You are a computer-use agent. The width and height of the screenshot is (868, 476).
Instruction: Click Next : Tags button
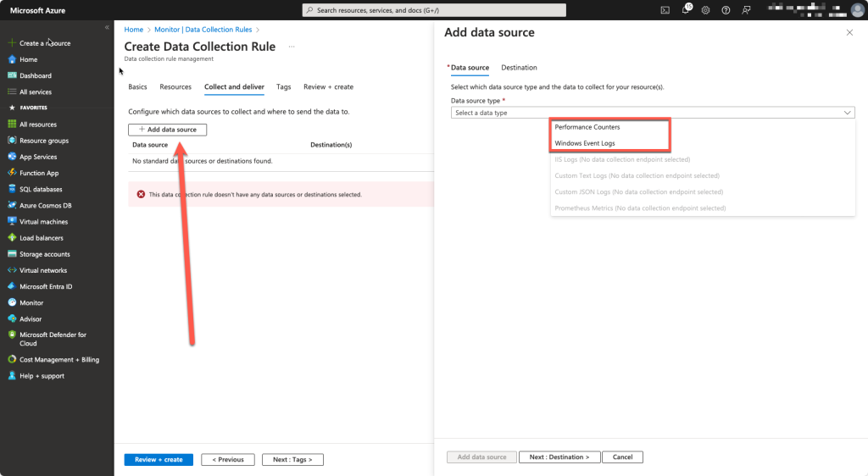pos(292,459)
